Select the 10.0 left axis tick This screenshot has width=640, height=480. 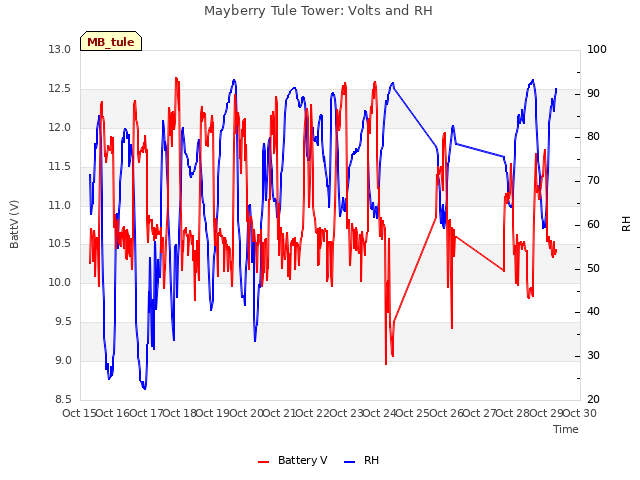click(60, 282)
